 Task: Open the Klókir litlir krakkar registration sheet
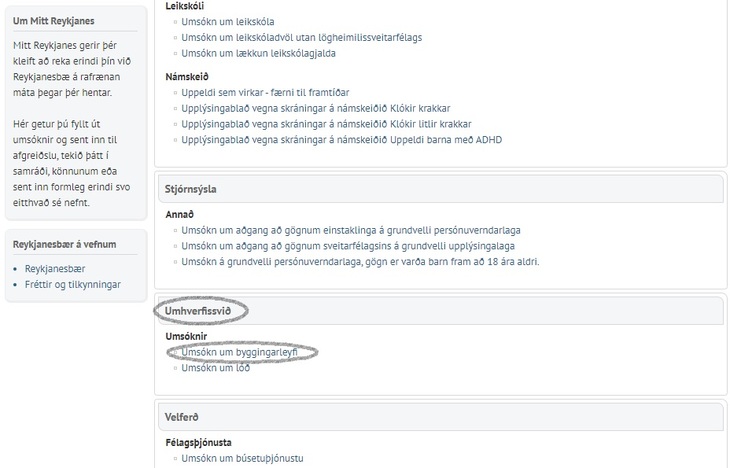tap(326, 124)
